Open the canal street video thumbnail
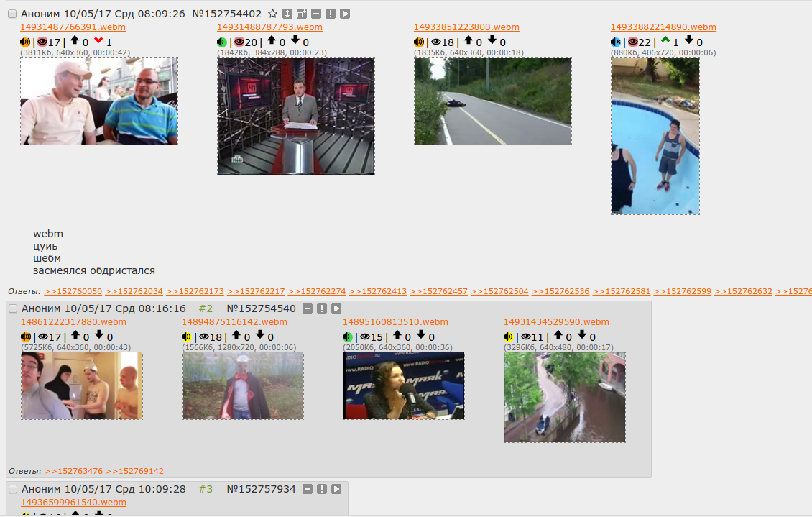The width and height of the screenshot is (812, 517). click(565, 398)
